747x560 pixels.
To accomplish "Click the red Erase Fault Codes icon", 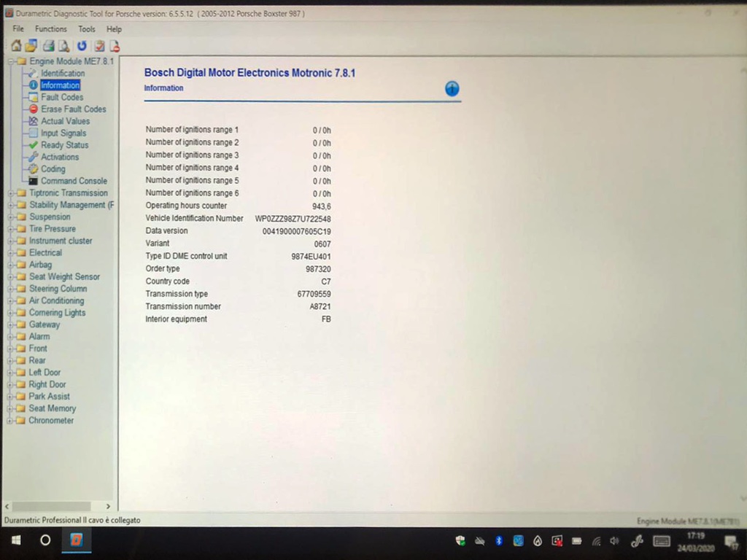I will 33,109.
